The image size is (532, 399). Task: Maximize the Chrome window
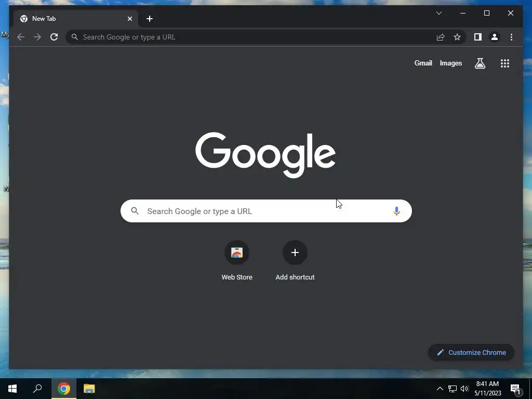click(486, 13)
